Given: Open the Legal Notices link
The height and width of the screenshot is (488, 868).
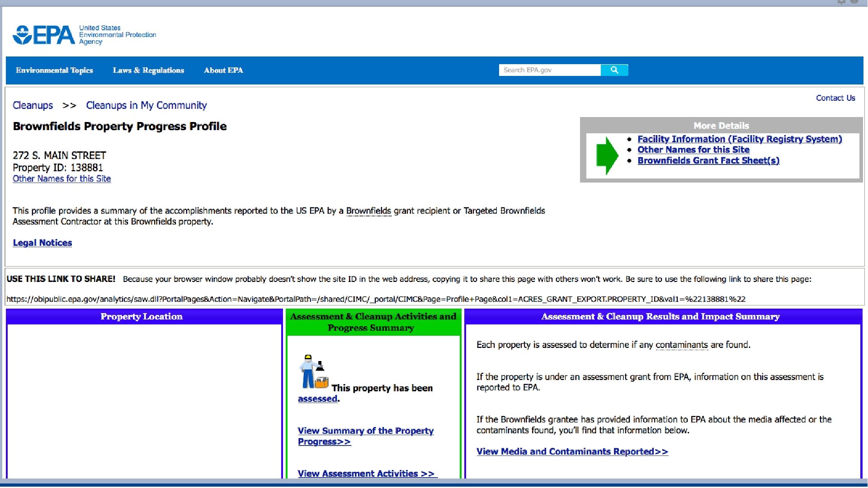Looking at the screenshot, I should [x=42, y=243].
